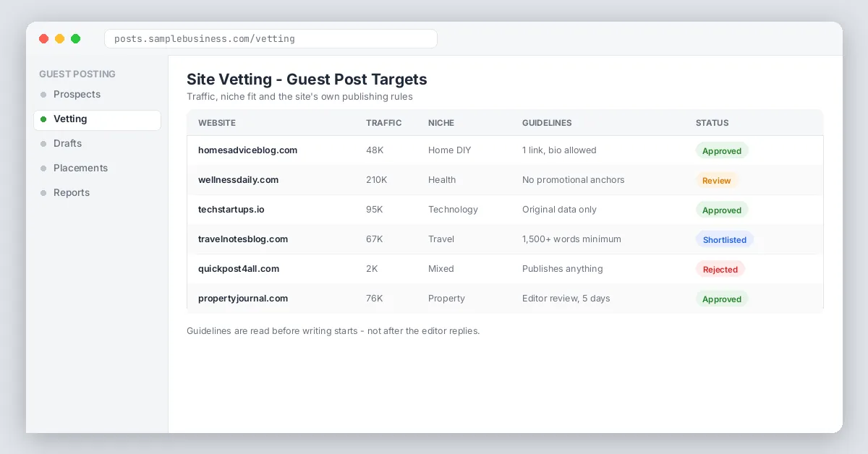Click the GUIDELINES column header

point(547,123)
